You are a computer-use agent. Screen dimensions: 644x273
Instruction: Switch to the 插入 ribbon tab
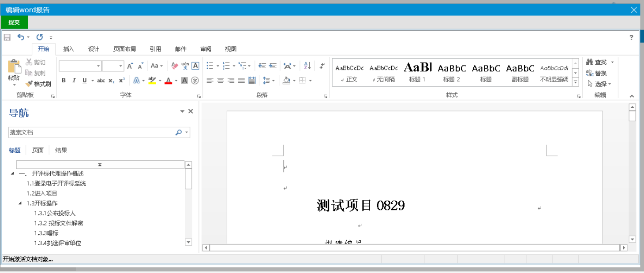point(69,49)
